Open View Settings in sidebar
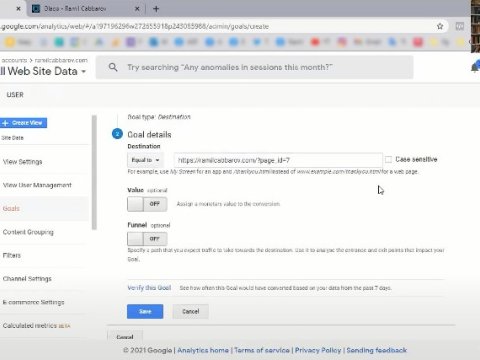This screenshot has height=360, width=480. tap(23, 162)
